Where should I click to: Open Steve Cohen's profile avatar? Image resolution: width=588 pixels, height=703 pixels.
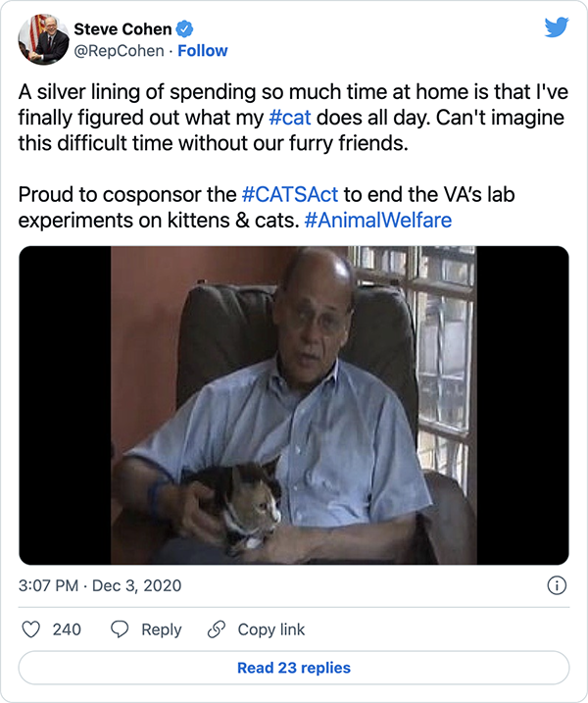click(x=43, y=40)
